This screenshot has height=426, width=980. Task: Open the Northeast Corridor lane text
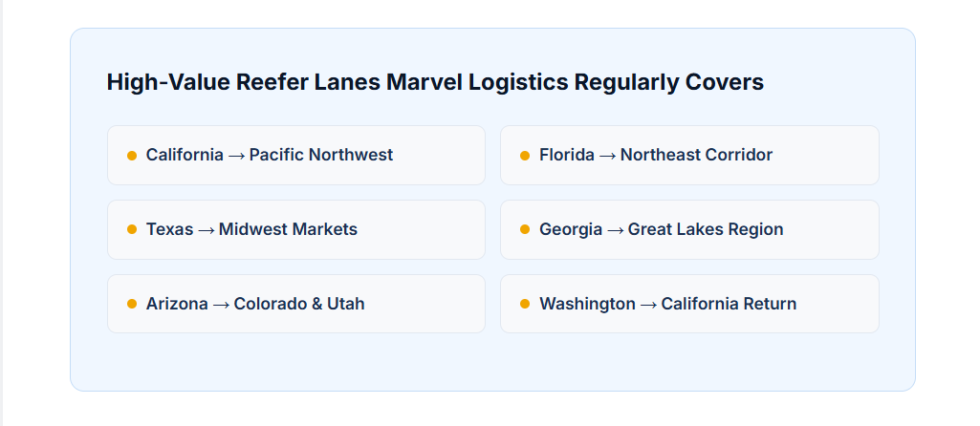[x=696, y=155]
